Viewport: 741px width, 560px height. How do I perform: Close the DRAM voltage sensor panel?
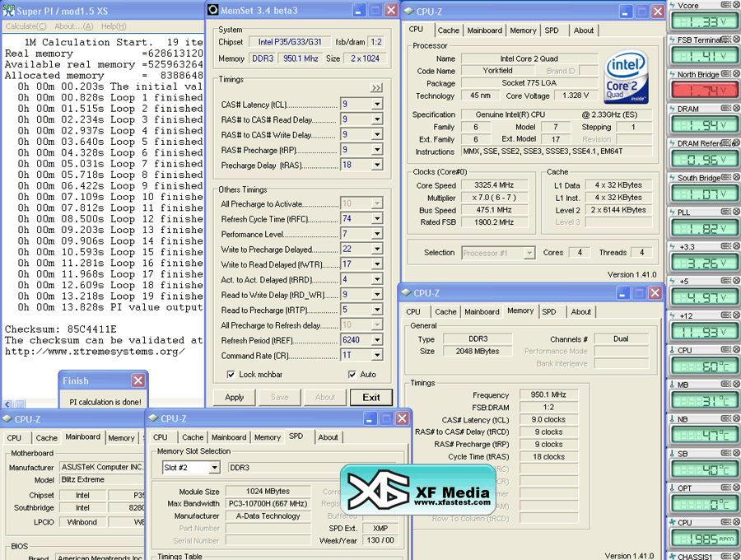[x=736, y=108]
